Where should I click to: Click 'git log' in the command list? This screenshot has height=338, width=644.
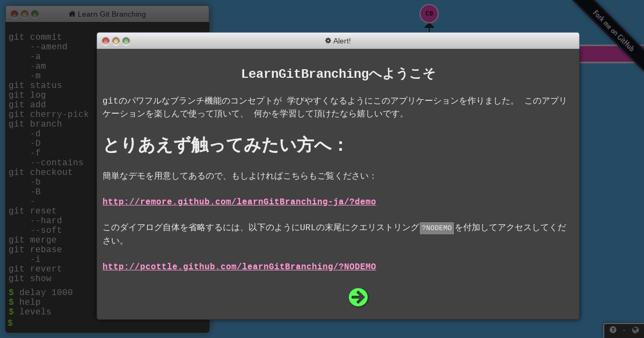point(27,95)
